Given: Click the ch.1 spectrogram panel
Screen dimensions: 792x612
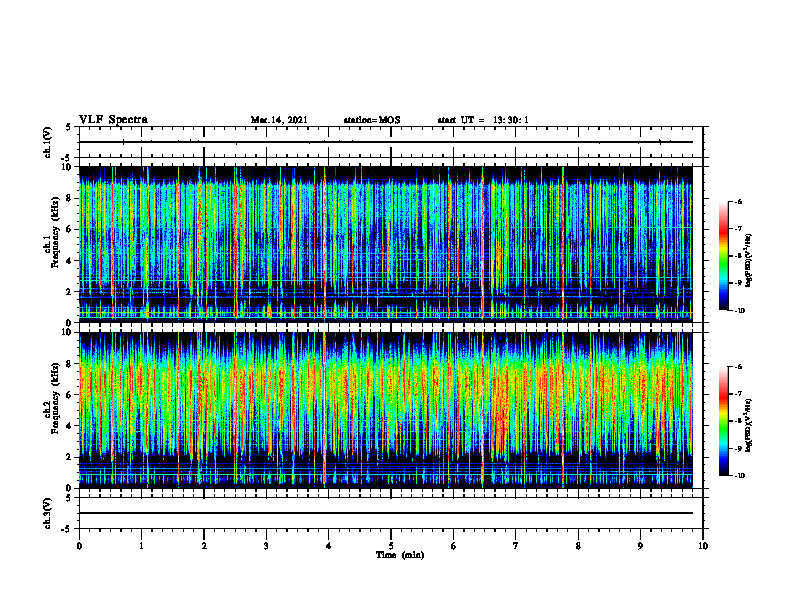Looking at the screenshot, I should pos(386,244).
